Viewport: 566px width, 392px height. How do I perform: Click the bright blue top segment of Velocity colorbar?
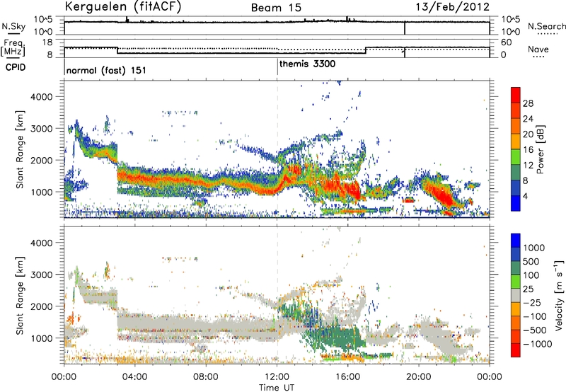pos(516,241)
